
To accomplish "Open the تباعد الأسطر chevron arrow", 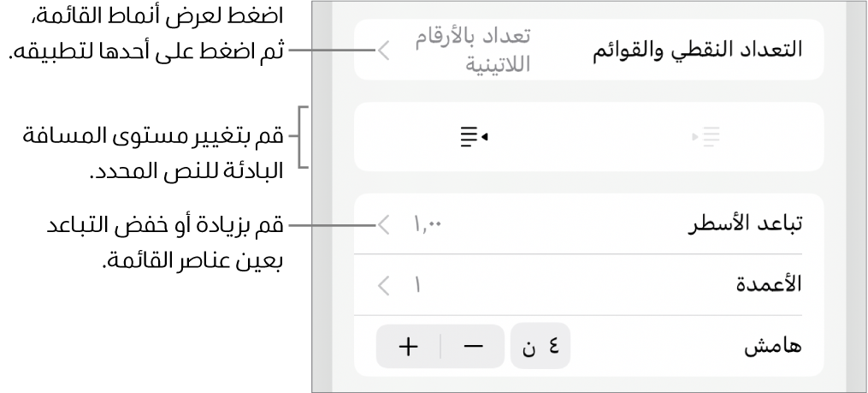I will coord(384,225).
